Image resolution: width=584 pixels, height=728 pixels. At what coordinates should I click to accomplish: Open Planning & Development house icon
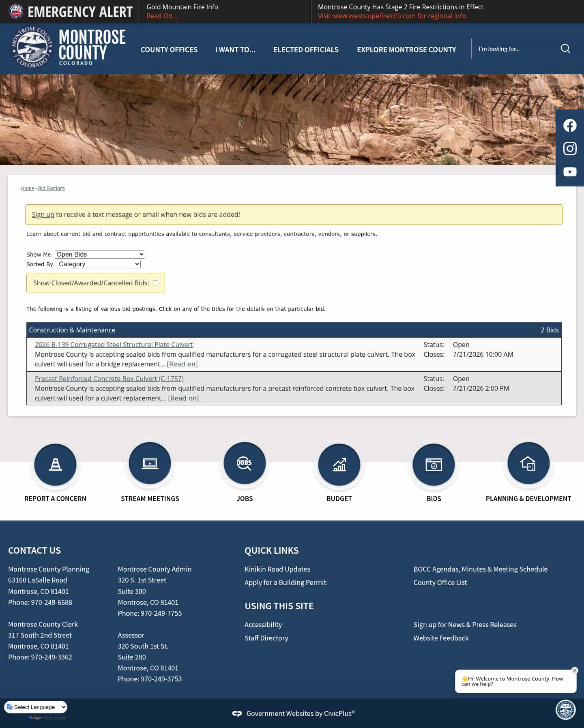coord(528,463)
